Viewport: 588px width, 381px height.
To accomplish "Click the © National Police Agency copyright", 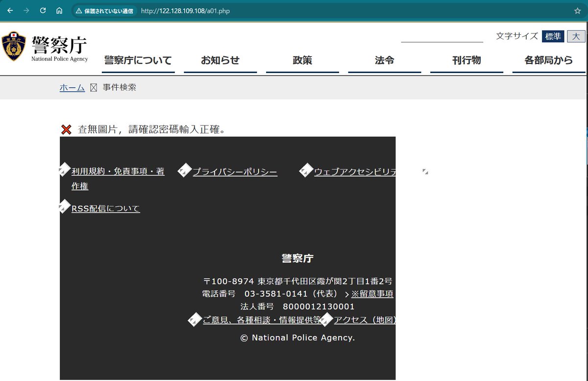I will coord(297,338).
